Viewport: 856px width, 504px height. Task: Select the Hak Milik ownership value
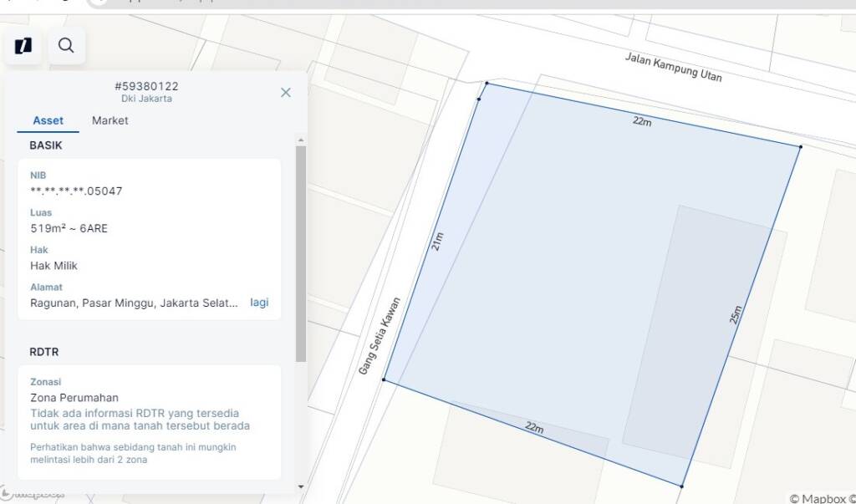click(54, 266)
